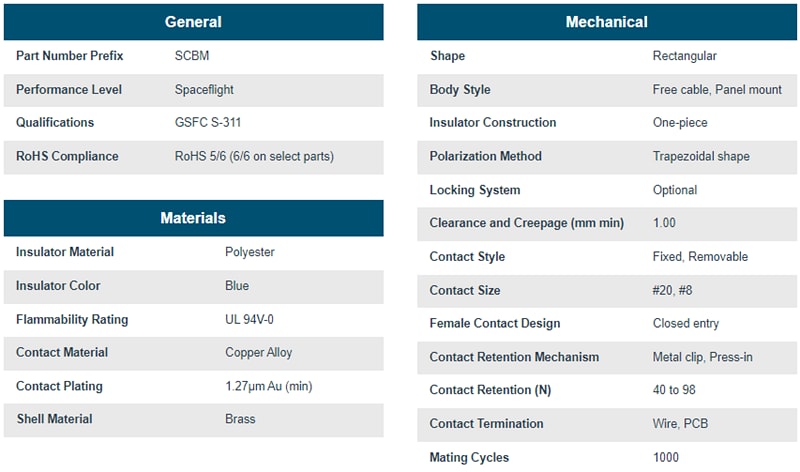The width and height of the screenshot is (800, 472).
Task: Click the RoHS Compliance row label
Action: click(x=67, y=156)
